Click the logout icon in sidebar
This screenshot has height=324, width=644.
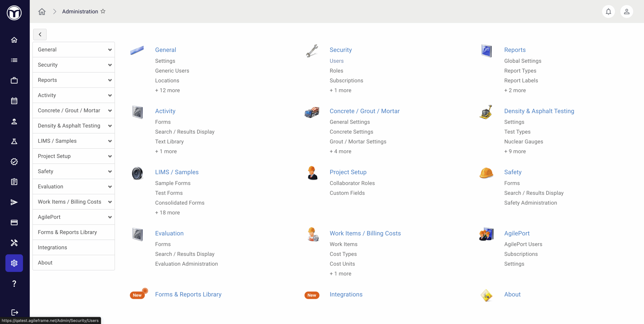(x=14, y=312)
